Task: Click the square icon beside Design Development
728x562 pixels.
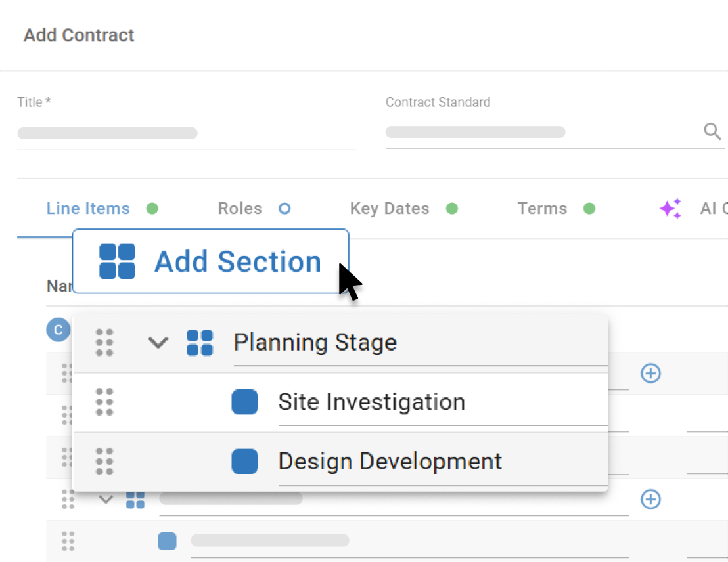Action: pyautogui.click(x=244, y=461)
